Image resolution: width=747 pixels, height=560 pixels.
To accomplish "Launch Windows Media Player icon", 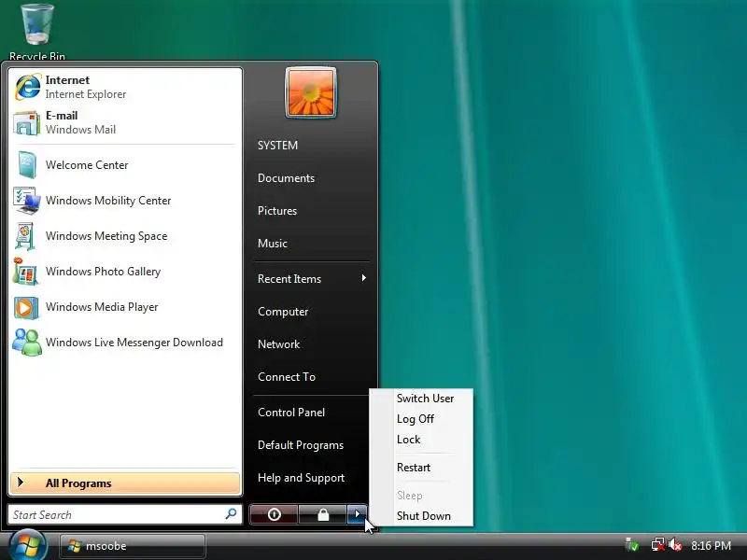I will 26,307.
